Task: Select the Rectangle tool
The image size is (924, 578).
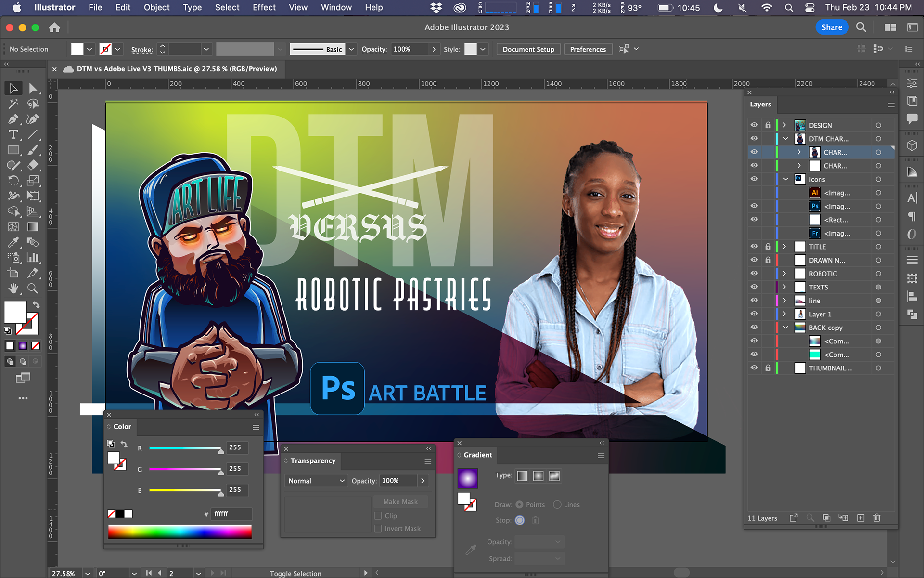Action: (x=13, y=150)
